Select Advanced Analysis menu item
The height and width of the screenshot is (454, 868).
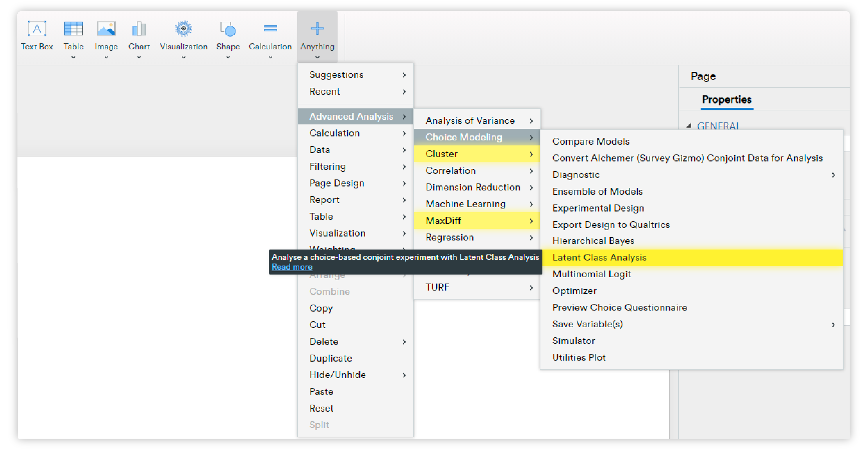coord(356,117)
